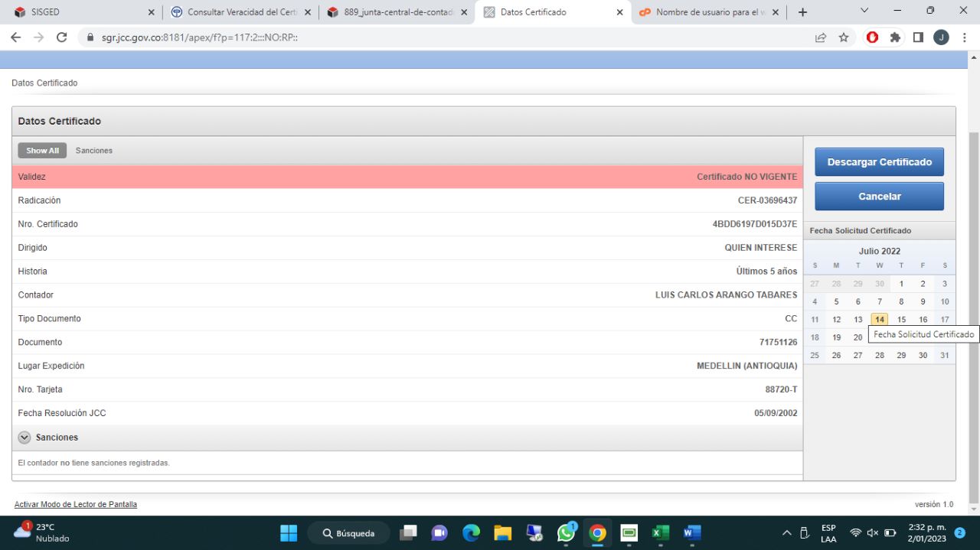This screenshot has width=980, height=550.
Task: Click Activar Modo de Lector de Pantalla link
Action: (76, 504)
